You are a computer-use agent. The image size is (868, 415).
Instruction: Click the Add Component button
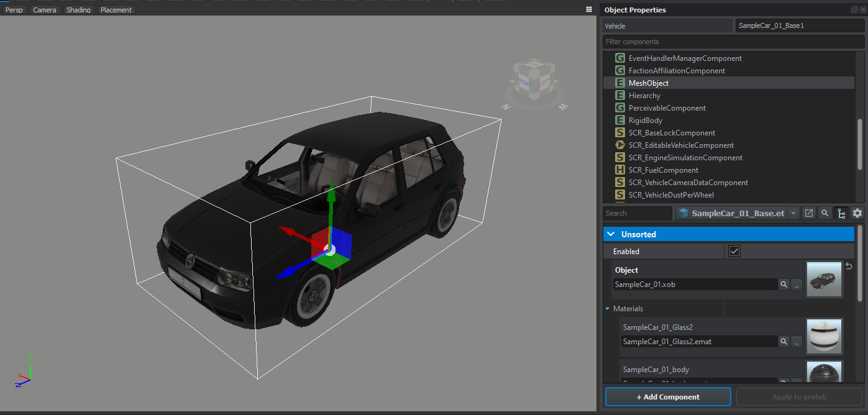pos(668,397)
